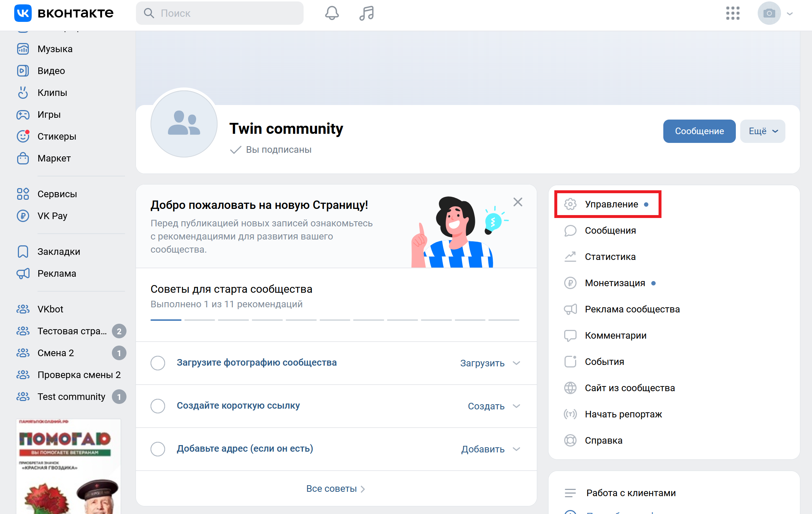
Task: Open the music note player icon
Action: (366, 13)
